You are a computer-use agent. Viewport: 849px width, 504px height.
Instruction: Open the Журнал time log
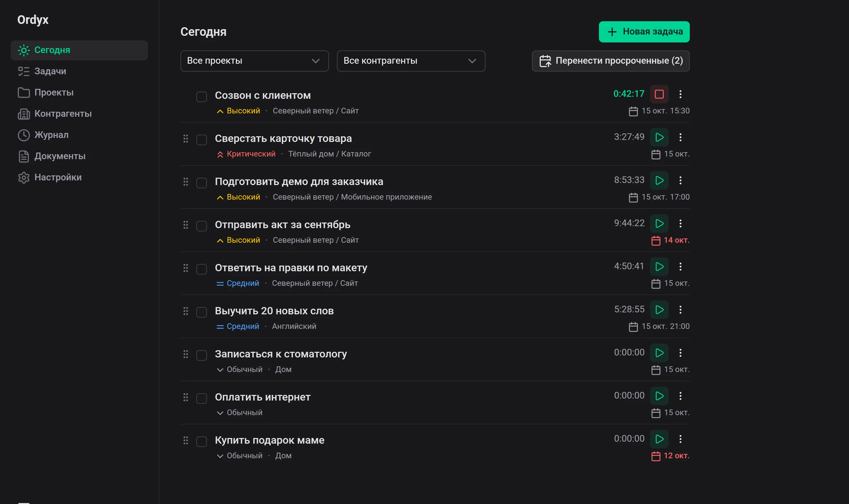point(79,135)
